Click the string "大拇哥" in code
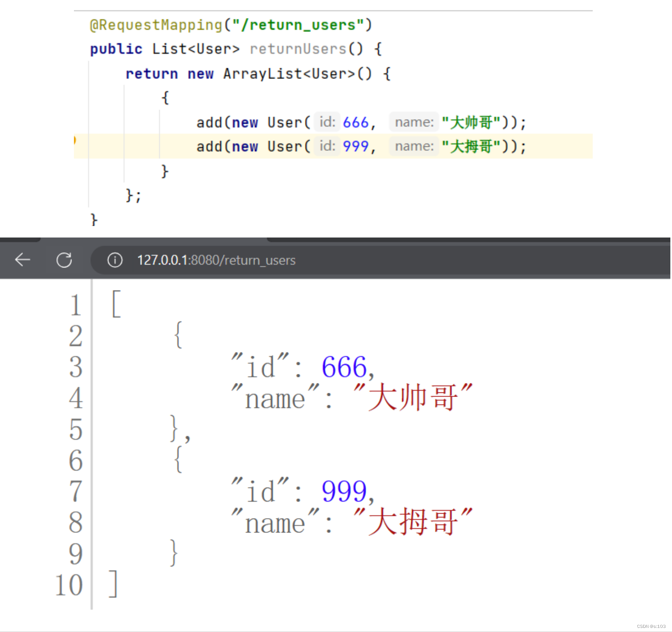 click(x=471, y=146)
